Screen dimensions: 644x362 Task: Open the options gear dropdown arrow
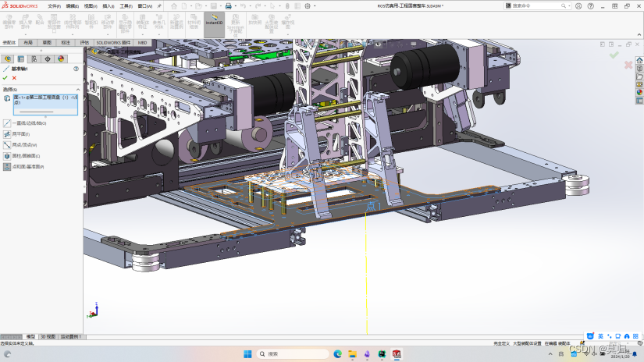(x=315, y=5)
